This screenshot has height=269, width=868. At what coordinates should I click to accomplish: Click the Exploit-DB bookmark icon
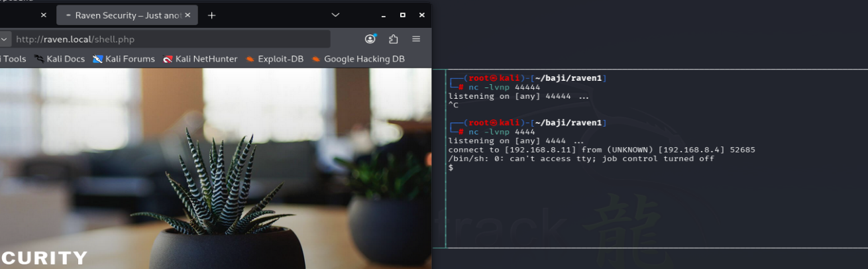click(x=250, y=59)
